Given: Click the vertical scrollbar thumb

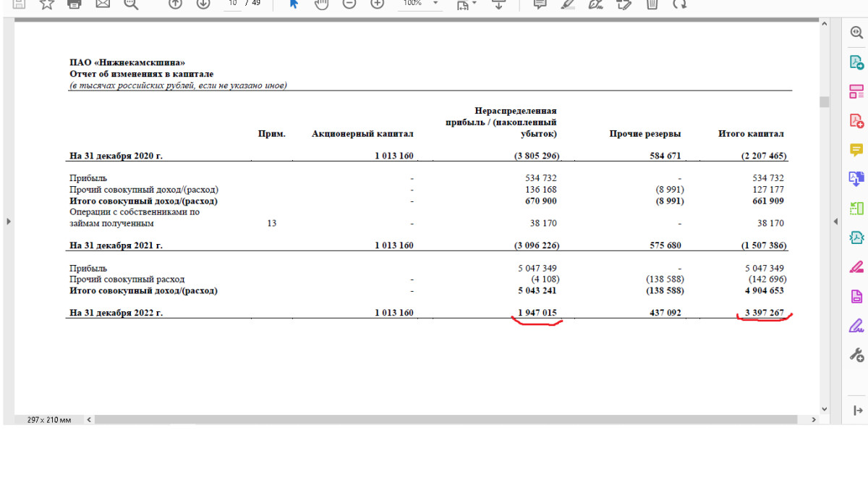Looking at the screenshot, I should click(x=824, y=101).
